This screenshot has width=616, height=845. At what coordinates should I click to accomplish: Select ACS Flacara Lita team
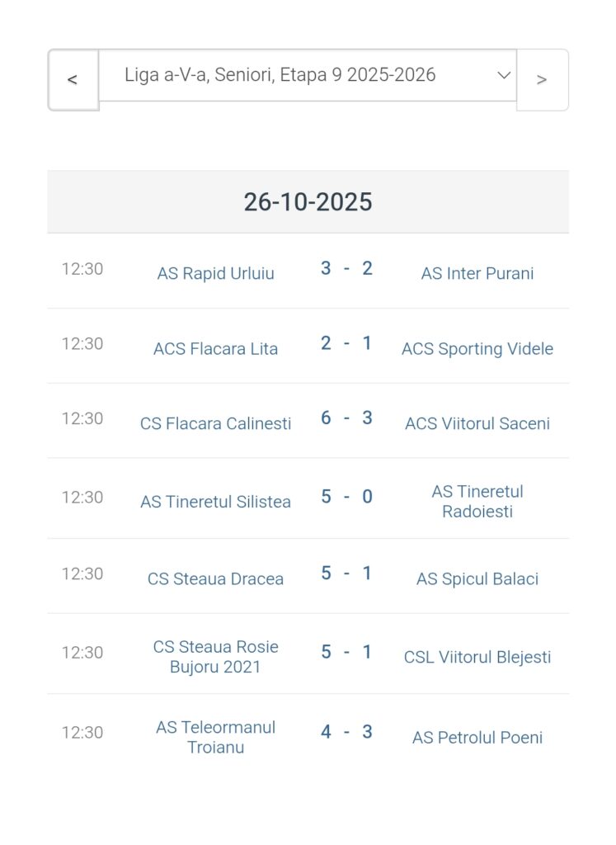[x=215, y=348]
